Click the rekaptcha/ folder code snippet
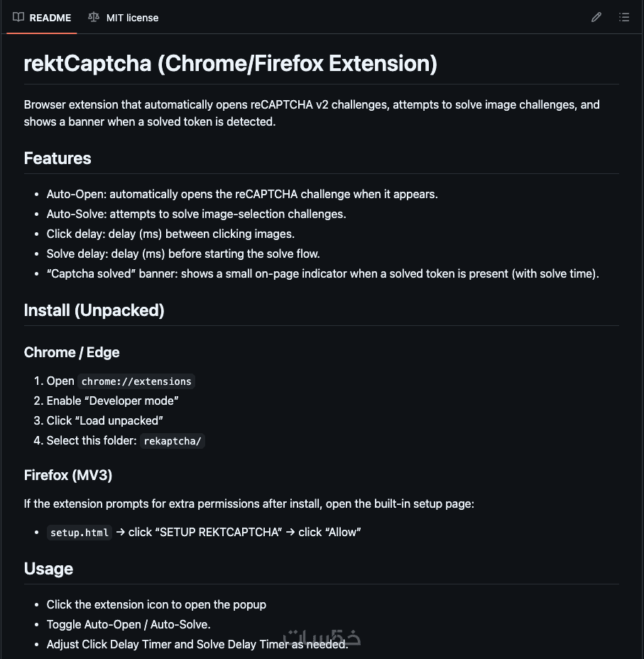The height and width of the screenshot is (659, 644). [173, 441]
